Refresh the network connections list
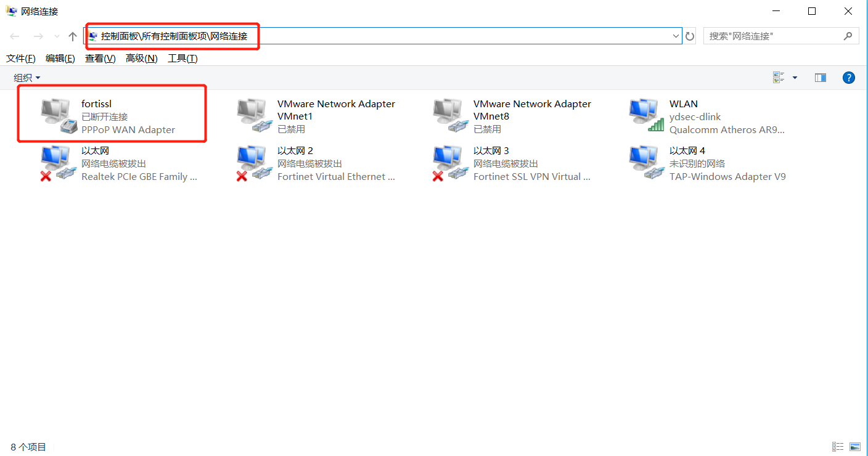 point(690,36)
